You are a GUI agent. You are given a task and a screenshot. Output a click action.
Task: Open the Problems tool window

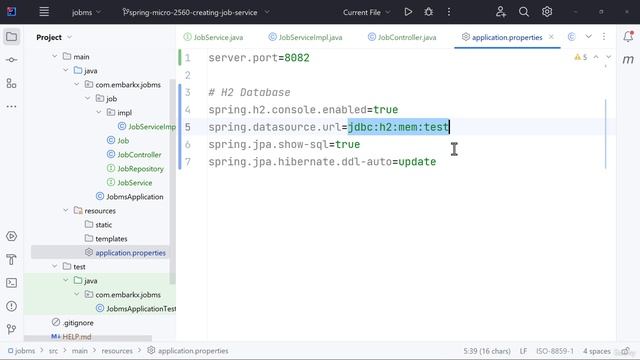tap(11, 306)
